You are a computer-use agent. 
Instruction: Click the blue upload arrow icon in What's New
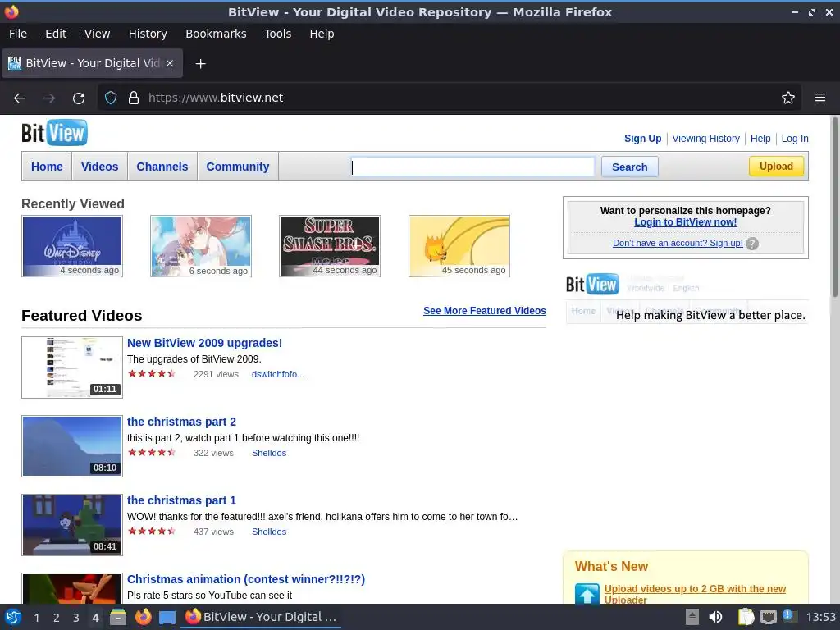coord(587,594)
